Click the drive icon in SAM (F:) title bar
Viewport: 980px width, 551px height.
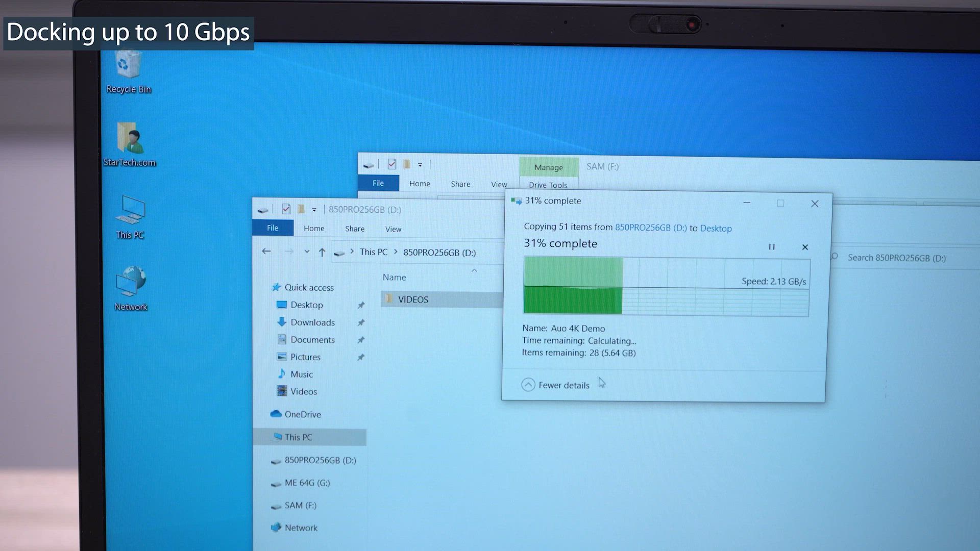[x=369, y=164]
